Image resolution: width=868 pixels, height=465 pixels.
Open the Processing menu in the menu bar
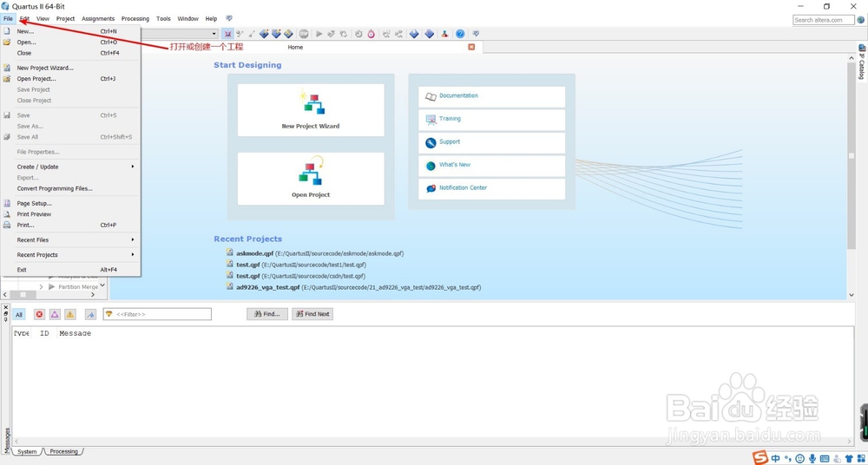click(135, 19)
